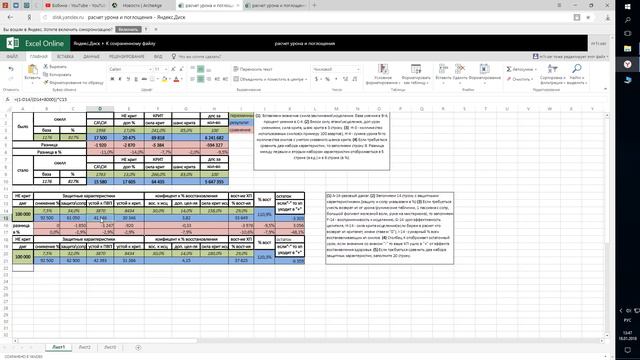Toggle double underline formatting
This screenshot has width=640, height=360.
point(136,79)
